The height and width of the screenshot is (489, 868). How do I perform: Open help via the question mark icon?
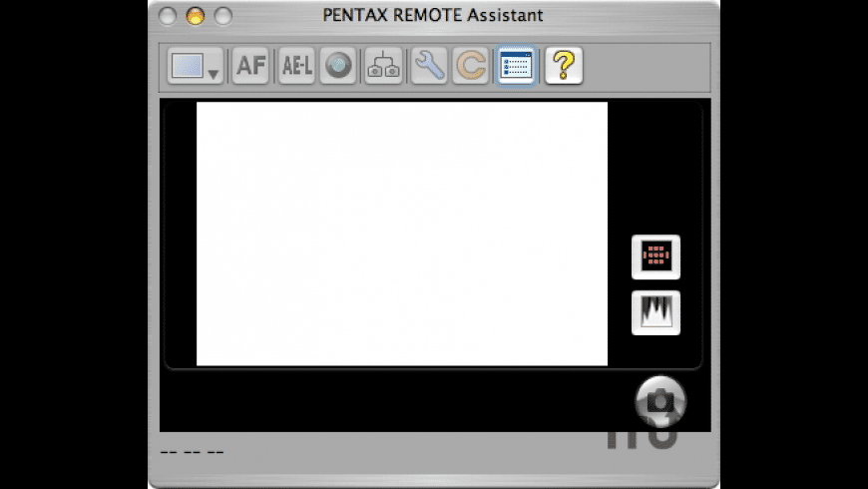tap(564, 65)
